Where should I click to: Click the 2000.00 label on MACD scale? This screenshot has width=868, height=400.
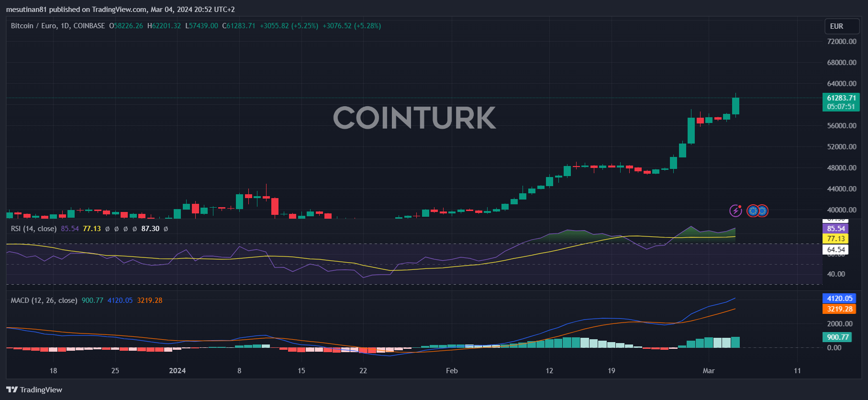pos(840,324)
